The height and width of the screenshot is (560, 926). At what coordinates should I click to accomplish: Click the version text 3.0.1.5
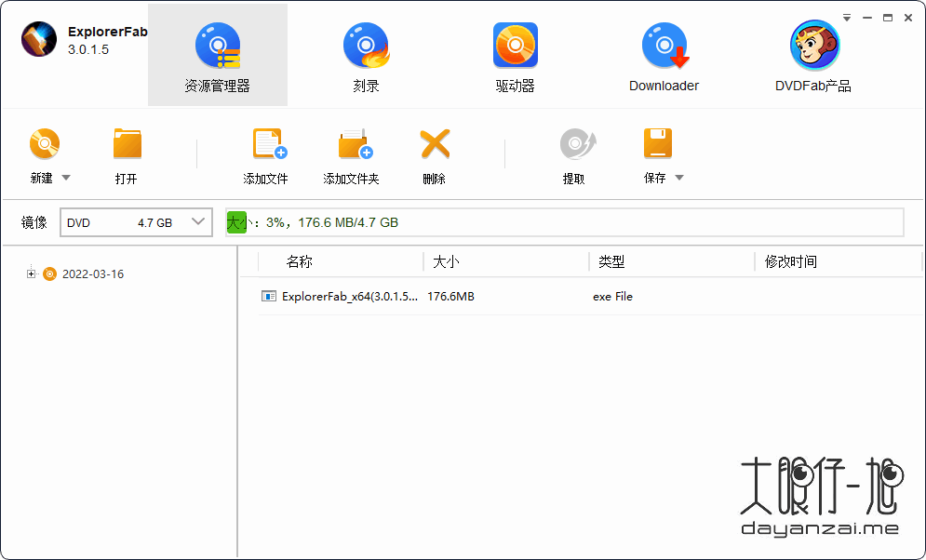(x=88, y=49)
